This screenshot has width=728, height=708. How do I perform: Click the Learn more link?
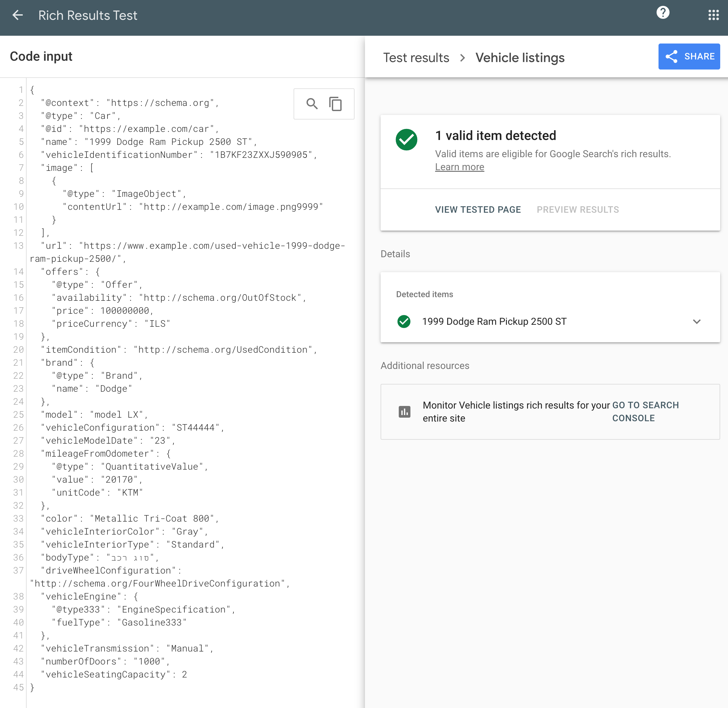(x=459, y=167)
